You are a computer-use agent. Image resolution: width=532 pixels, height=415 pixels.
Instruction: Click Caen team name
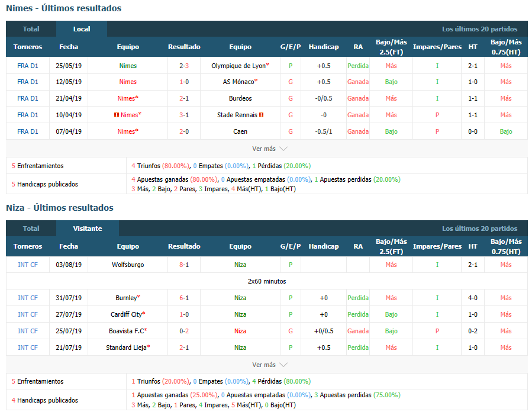[240, 131]
